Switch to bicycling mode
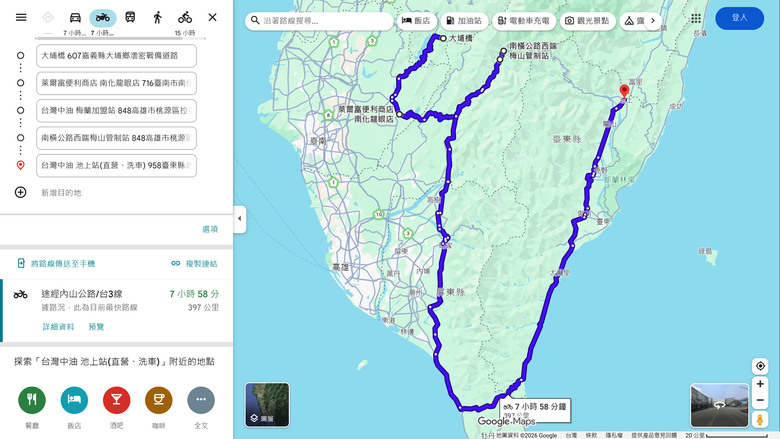The height and width of the screenshot is (439, 780). (185, 17)
